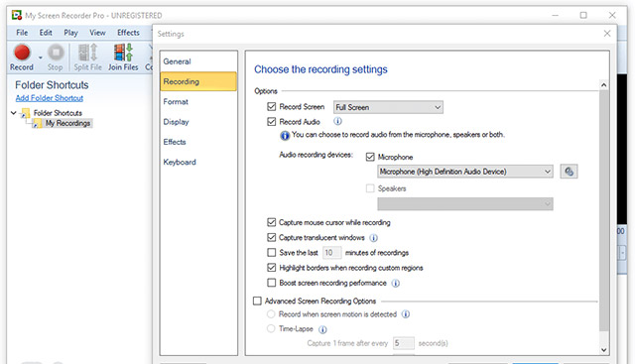
Task: Click the Join Files toolbar icon
Action: 123,53
